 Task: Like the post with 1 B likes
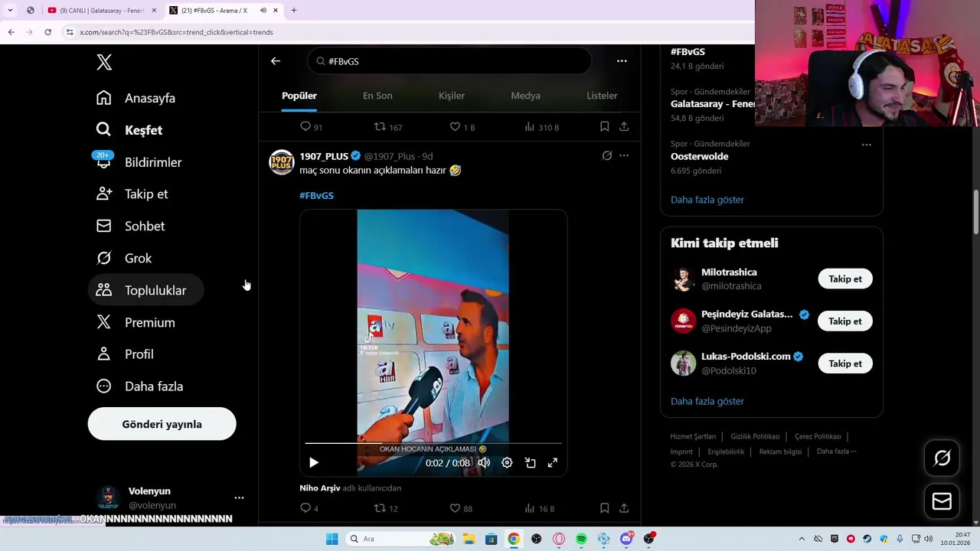462,127
